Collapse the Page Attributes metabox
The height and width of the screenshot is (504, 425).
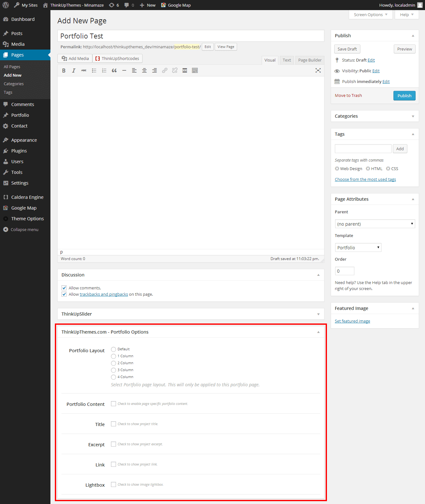pos(413,199)
